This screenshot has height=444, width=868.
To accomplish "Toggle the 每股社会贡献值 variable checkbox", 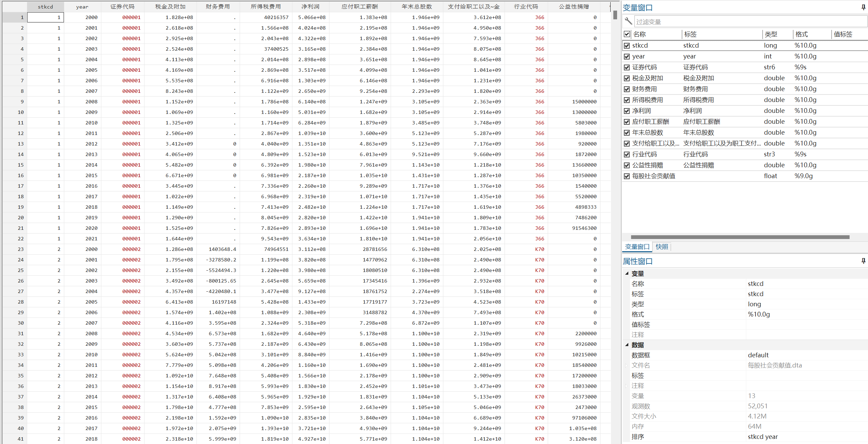I will coord(627,176).
